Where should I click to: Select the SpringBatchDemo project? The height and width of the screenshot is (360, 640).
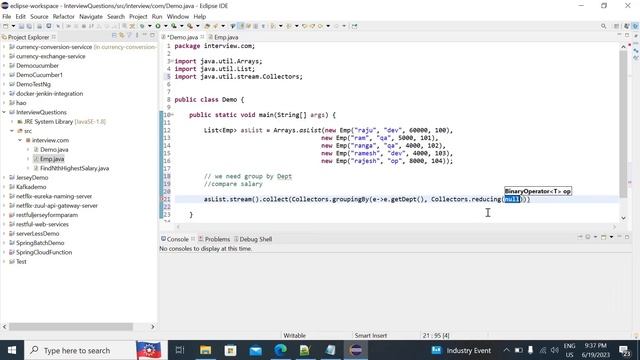click(40, 243)
